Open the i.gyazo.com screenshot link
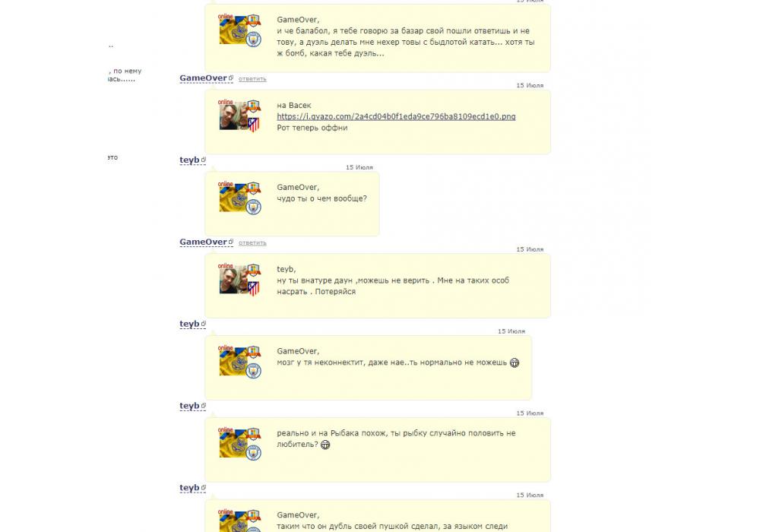The width and height of the screenshot is (760, 532). point(396,116)
